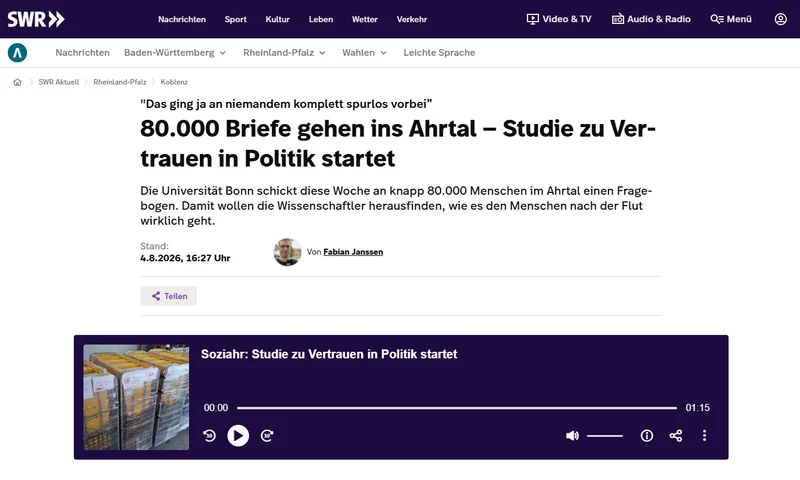Open Nachrichten in SWR Aktuell subnavigation

click(x=82, y=53)
